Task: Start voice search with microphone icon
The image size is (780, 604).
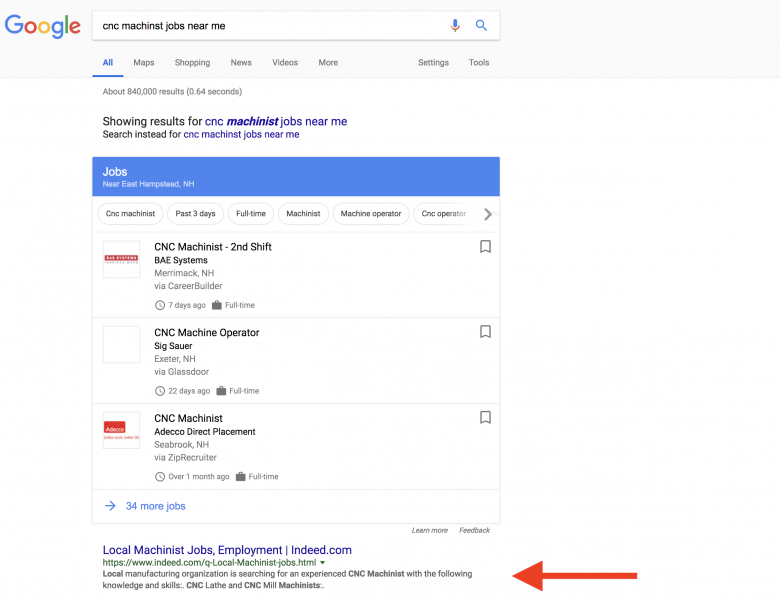Action: [455, 25]
